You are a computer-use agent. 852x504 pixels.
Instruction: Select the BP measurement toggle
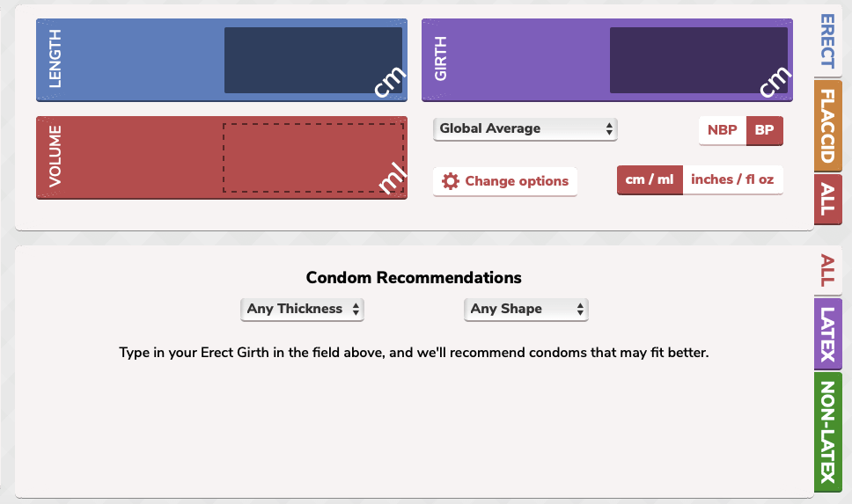[764, 130]
